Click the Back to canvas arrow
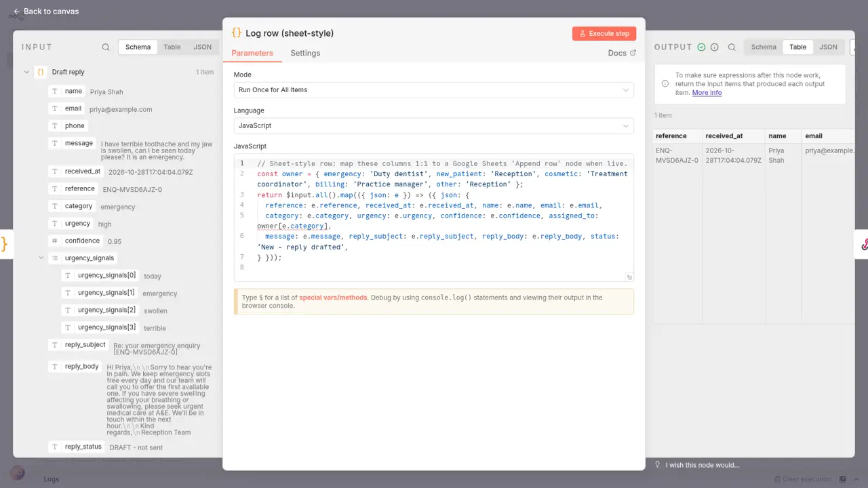Viewport: 868px width, 488px height. tap(16, 12)
